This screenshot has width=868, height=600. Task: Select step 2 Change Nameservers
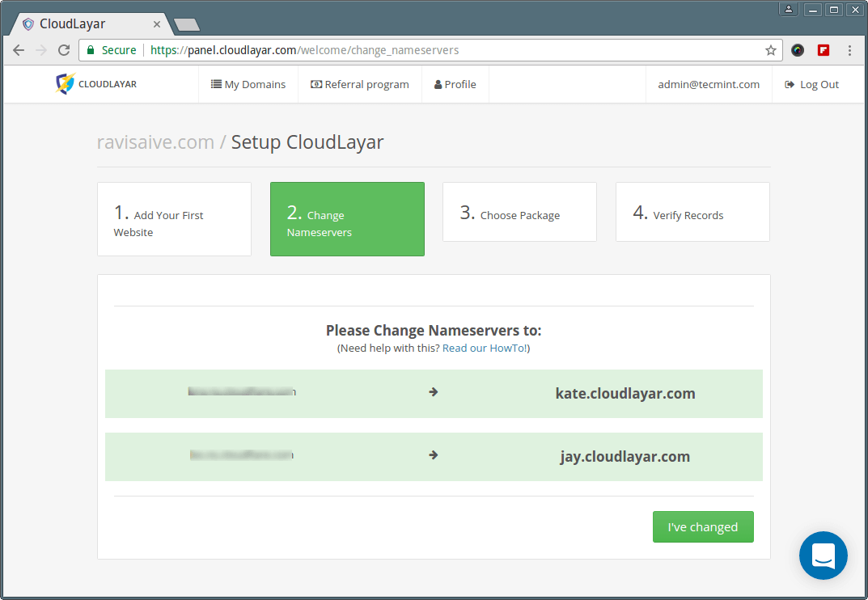pyautogui.click(x=347, y=219)
